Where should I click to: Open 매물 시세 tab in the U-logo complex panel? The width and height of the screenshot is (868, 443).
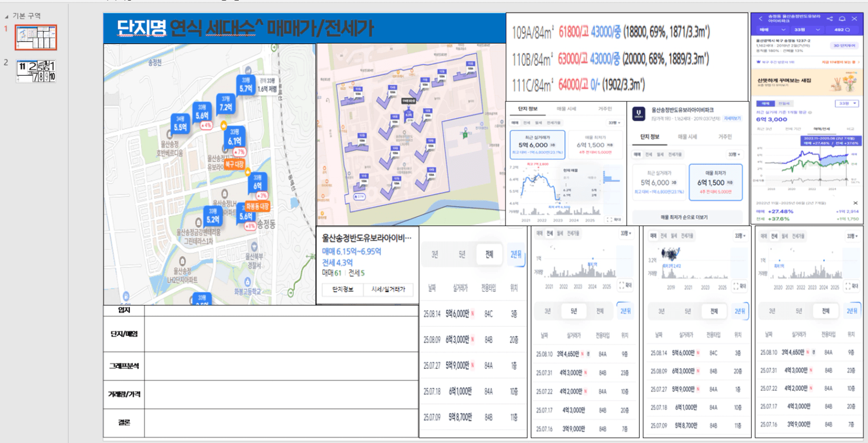(x=688, y=137)
